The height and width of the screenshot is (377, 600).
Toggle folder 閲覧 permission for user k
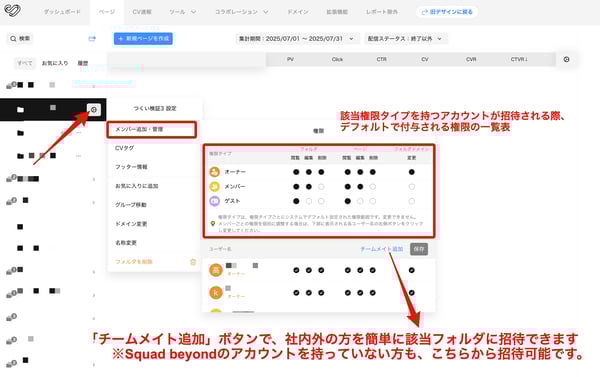[x=296, y=293]
